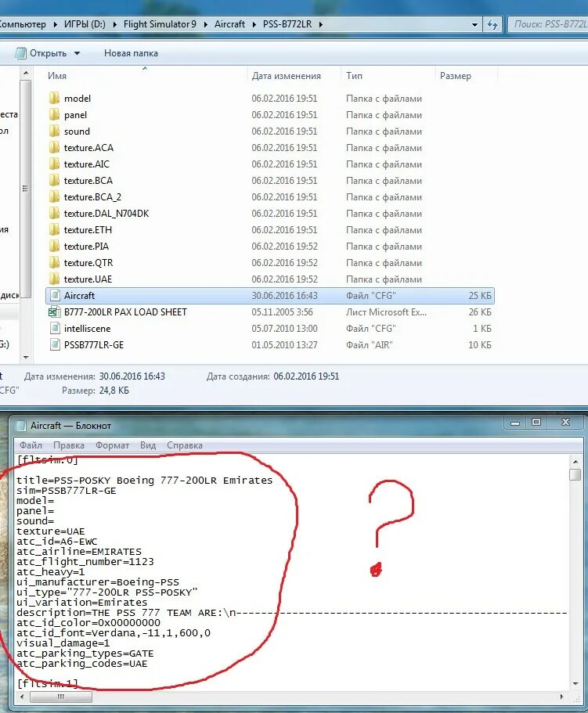Open the Файл menu in Notepad

click(31, 445)
